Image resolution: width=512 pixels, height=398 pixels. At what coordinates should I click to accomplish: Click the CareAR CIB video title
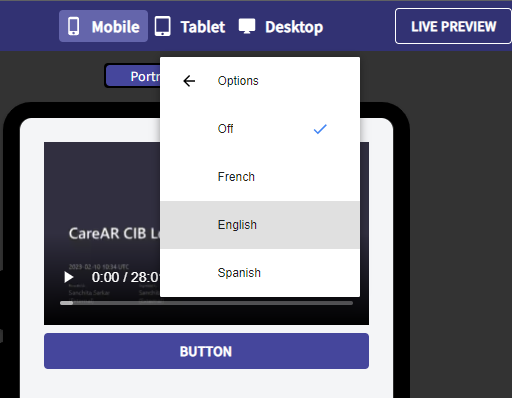click(114, 233)
